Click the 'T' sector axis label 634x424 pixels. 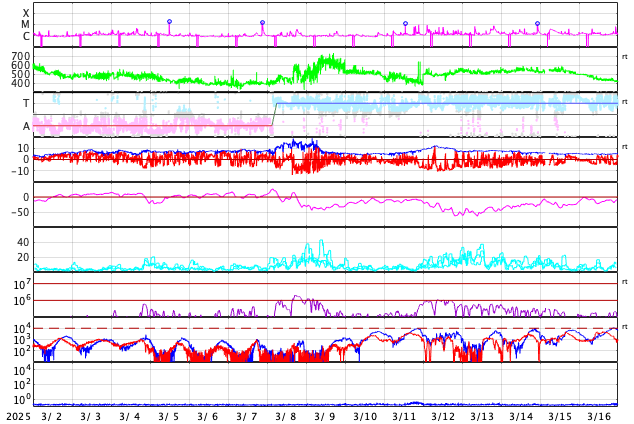(x=26, y=103)
